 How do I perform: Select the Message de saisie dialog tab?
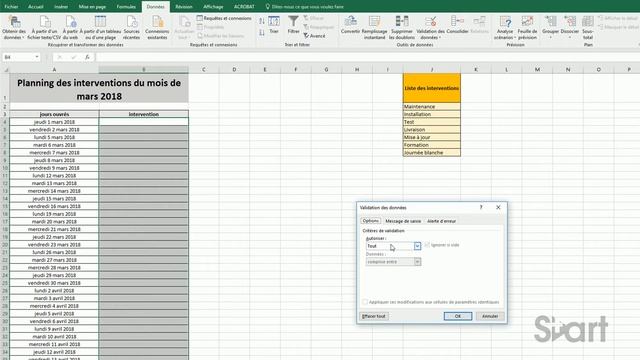pyautogui.click(x=403, y=221)
